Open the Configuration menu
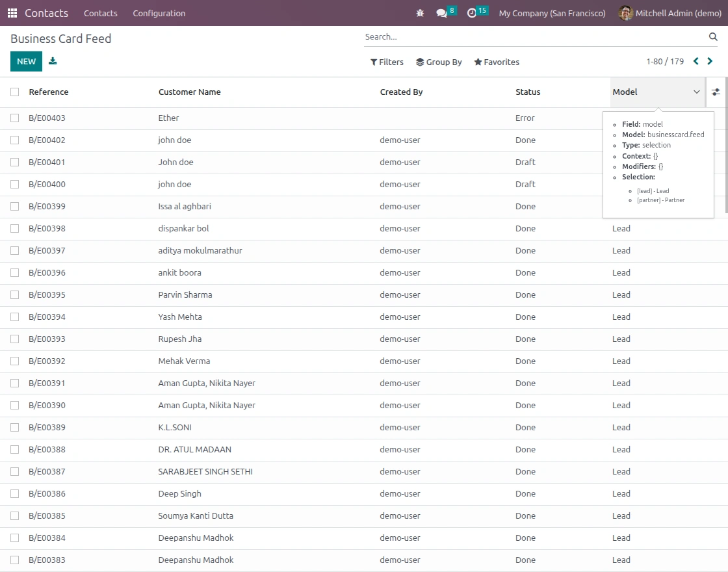This screenshot has height=572, width=728. [159, 13]
